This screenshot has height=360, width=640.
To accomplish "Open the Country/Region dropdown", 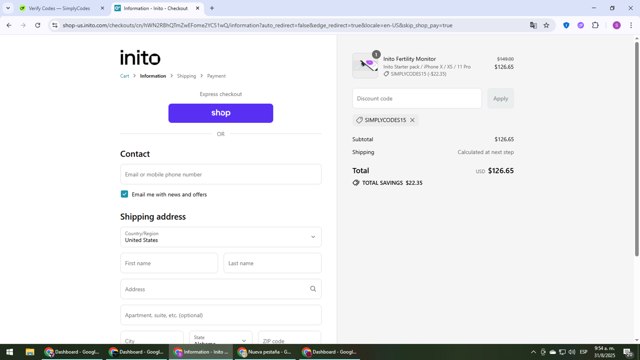I will click(x=221, y=237).
